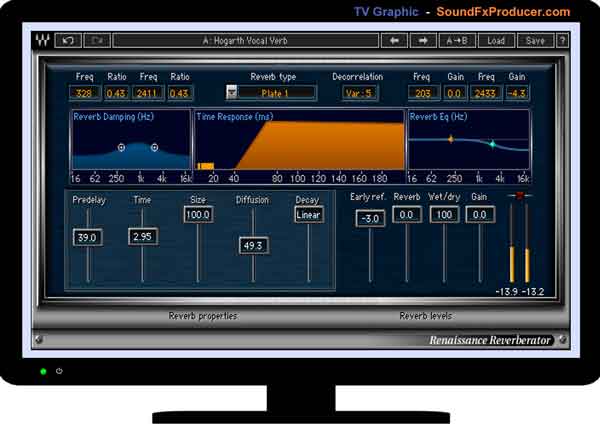Viewport: 600px width, 424px height.
Task: Undo the last parameter change
Action: [x=68, y=41]
